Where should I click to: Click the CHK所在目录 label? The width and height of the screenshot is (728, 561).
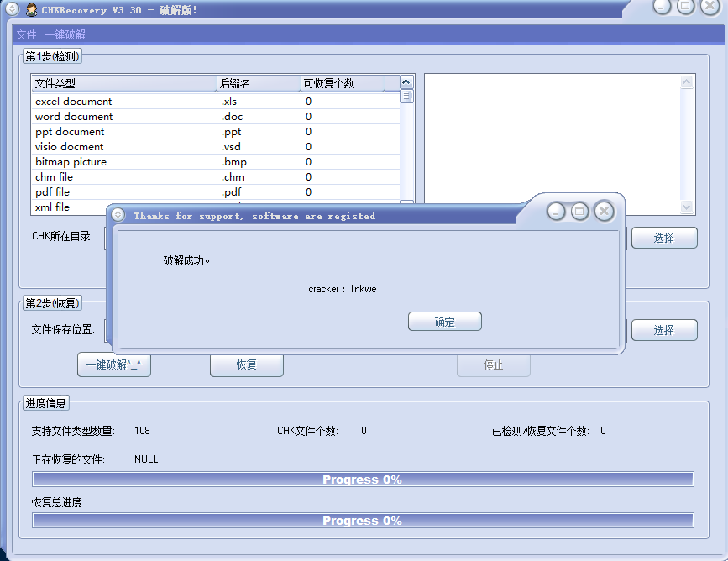[62, 236]
